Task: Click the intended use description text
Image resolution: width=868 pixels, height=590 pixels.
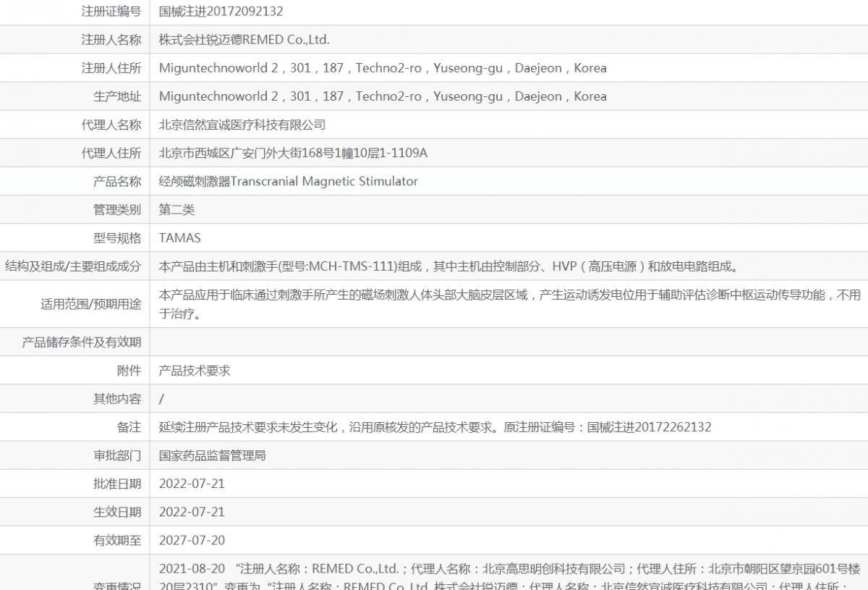Action: pyautogui.click(x=510, y=304)
